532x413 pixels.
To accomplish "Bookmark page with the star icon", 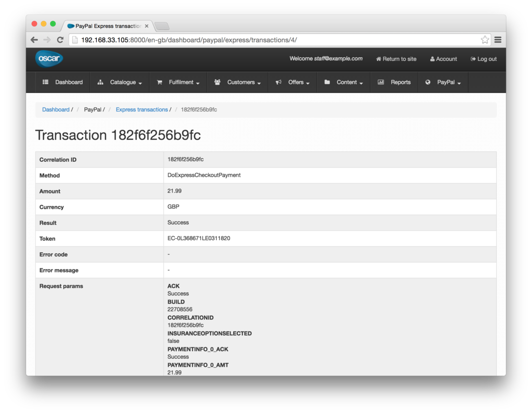I will 485,40.
